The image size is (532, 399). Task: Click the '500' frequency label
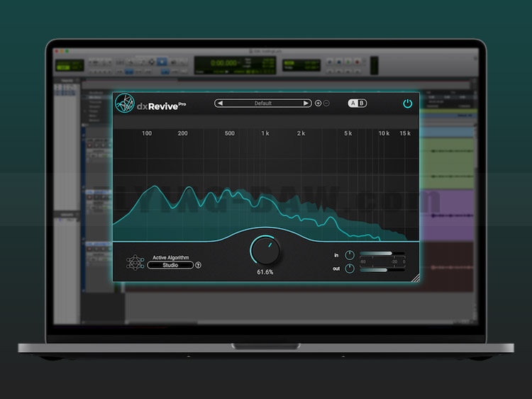click(x=230, y=133)
